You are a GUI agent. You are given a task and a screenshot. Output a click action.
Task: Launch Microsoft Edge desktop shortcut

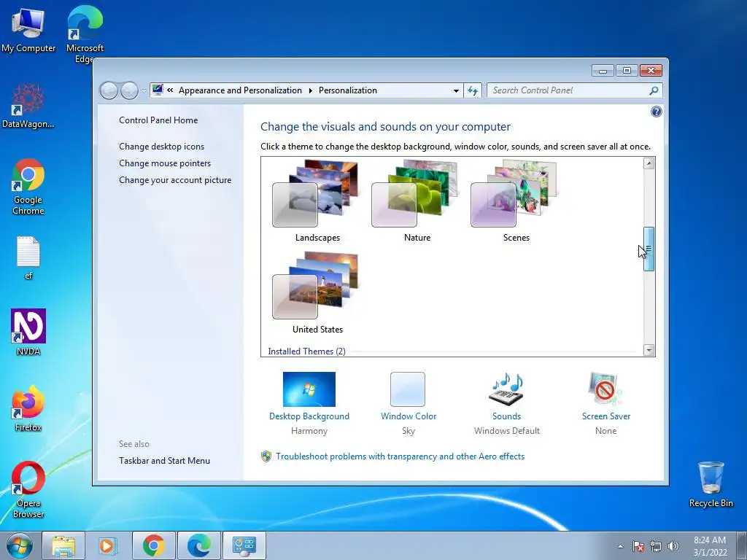pos(85,34)
